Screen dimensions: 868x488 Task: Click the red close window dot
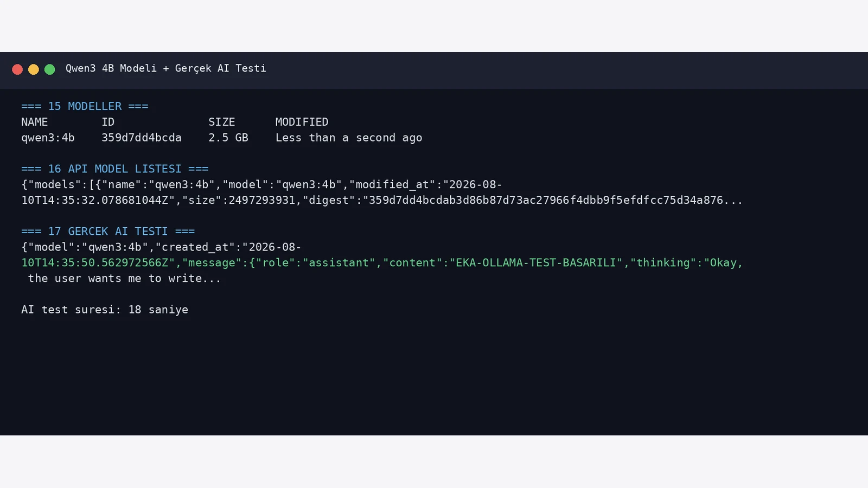(17, 69)
